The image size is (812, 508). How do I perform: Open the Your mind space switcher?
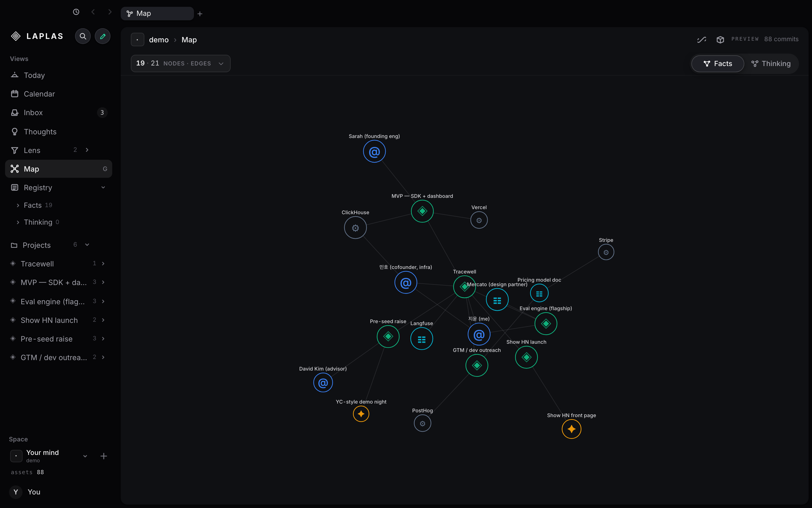coord(50,456)
